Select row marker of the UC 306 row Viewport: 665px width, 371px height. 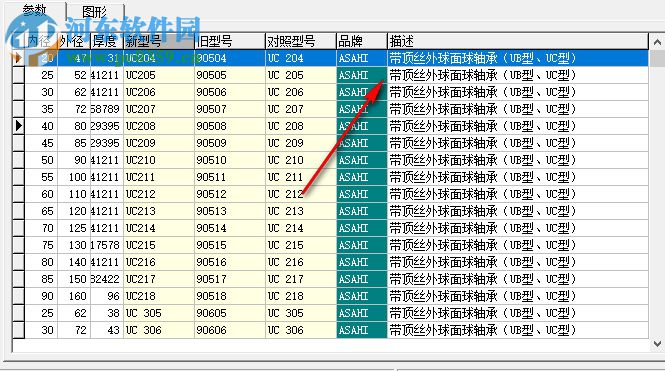point(19,330)
